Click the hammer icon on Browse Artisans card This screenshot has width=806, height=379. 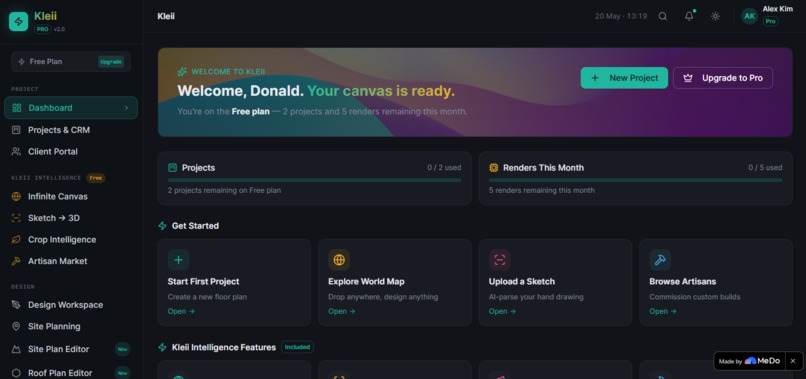(x=660, y=260)
